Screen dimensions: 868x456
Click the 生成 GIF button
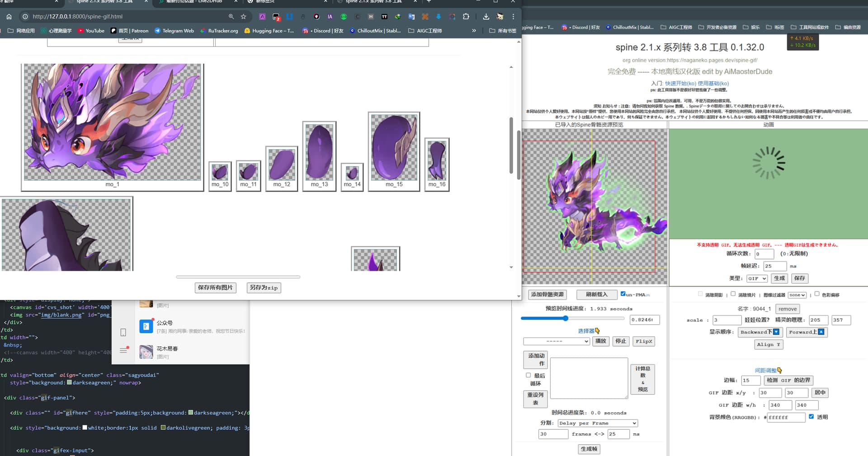coord(779,278)
